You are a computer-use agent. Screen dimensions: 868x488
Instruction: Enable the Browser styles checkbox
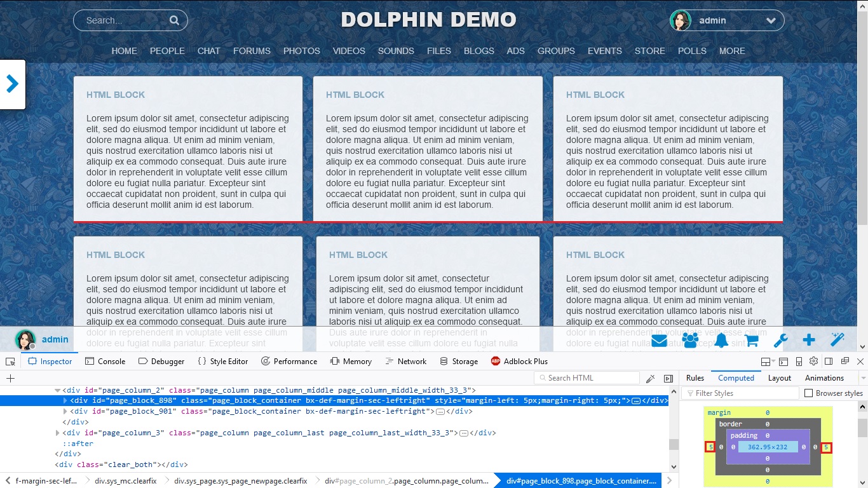pyautogui.click(x=809, y=393)
